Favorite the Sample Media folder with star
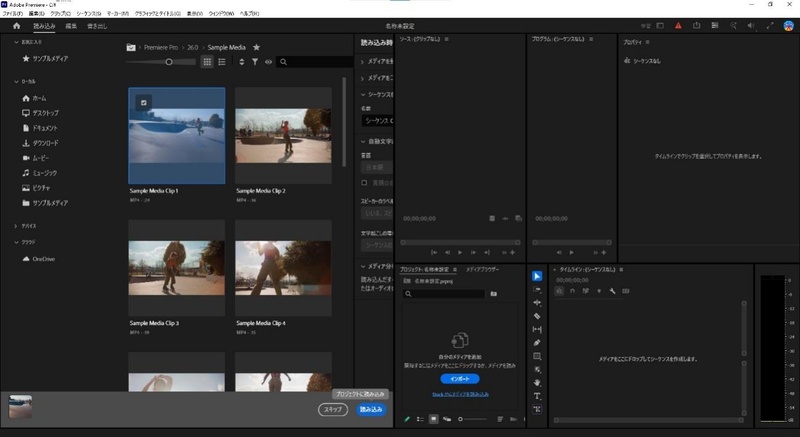The image size is (800, 437). pyautogui.click(x=256, y=47)
